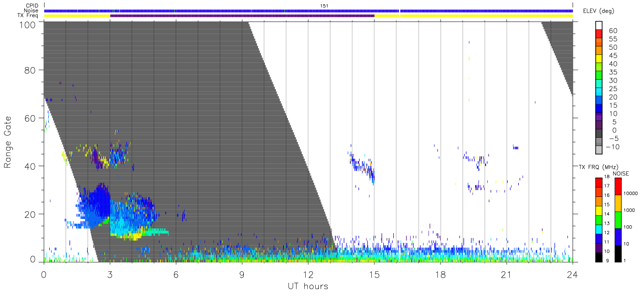Click the '12' tick on UT hours axis
The height and width of the screenshot is (297, 644).
tap(308, 274)
